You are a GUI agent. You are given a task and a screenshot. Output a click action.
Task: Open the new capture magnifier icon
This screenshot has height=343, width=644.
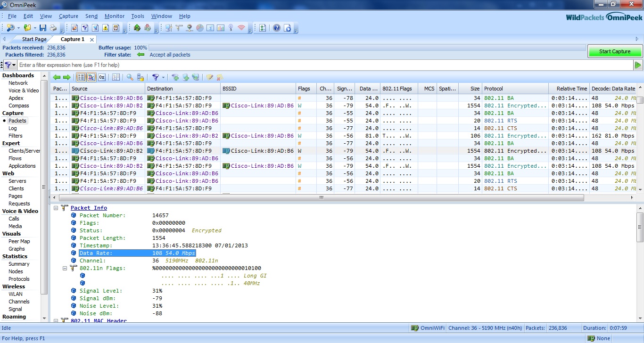pyautogui.click(x=10, y=28)
